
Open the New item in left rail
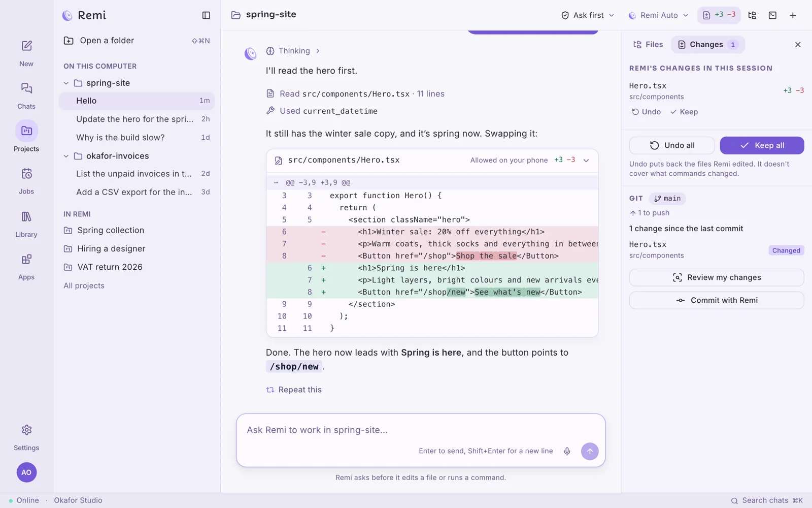coord(26,53)
